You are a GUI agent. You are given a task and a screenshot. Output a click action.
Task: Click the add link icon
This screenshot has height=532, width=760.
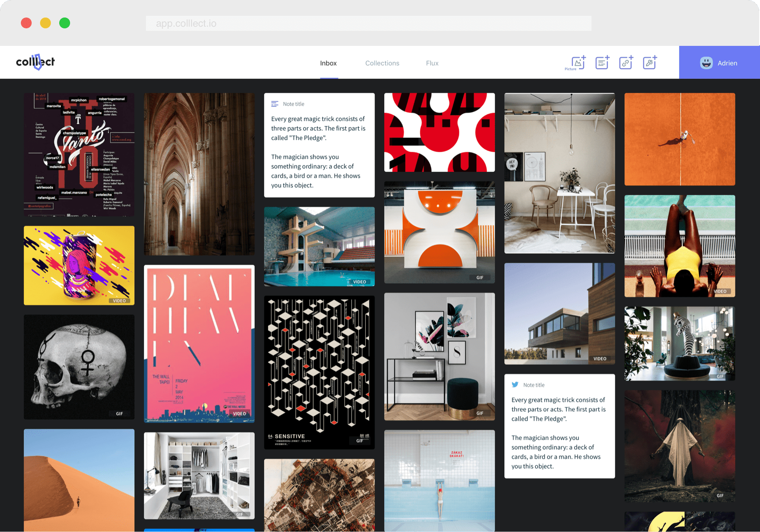626,63
